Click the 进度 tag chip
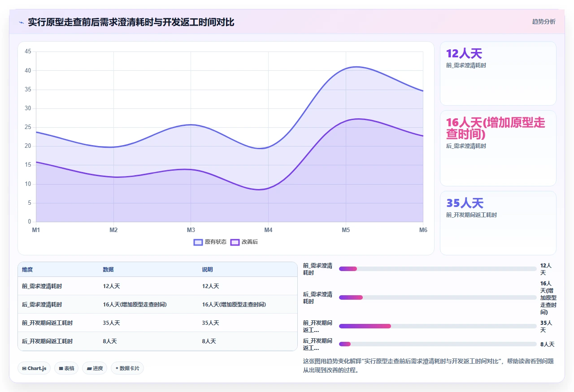574x392 pixels. point(95,368)
